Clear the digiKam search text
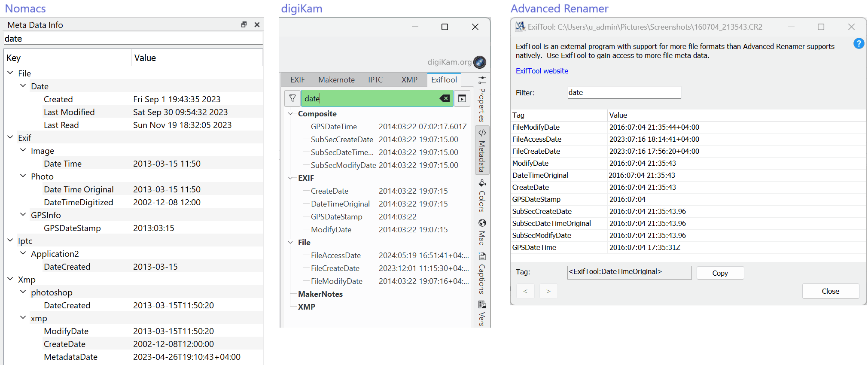Screen dimensions: 868x365 (445, 98)
